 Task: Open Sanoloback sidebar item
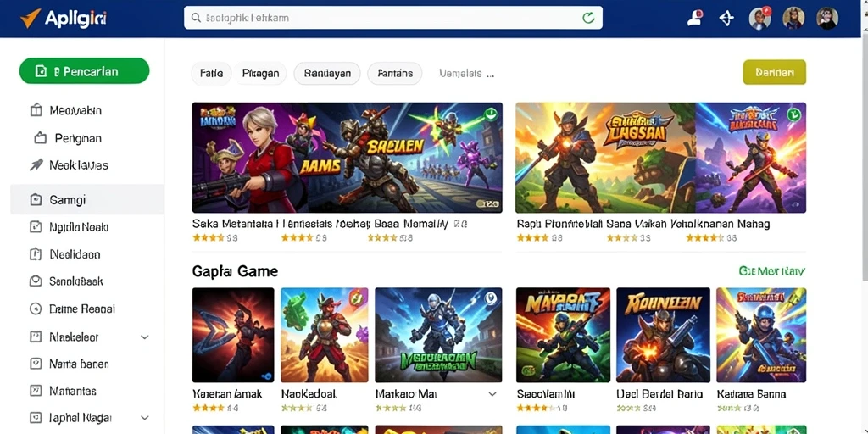pyautogui.click(x=76, y=281)
